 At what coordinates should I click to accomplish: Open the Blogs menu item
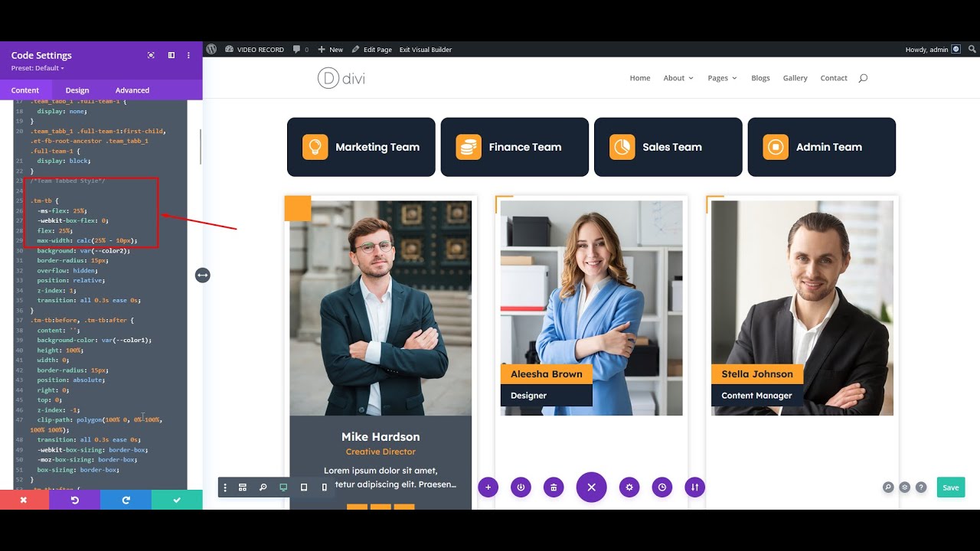(x=760, y=78)
